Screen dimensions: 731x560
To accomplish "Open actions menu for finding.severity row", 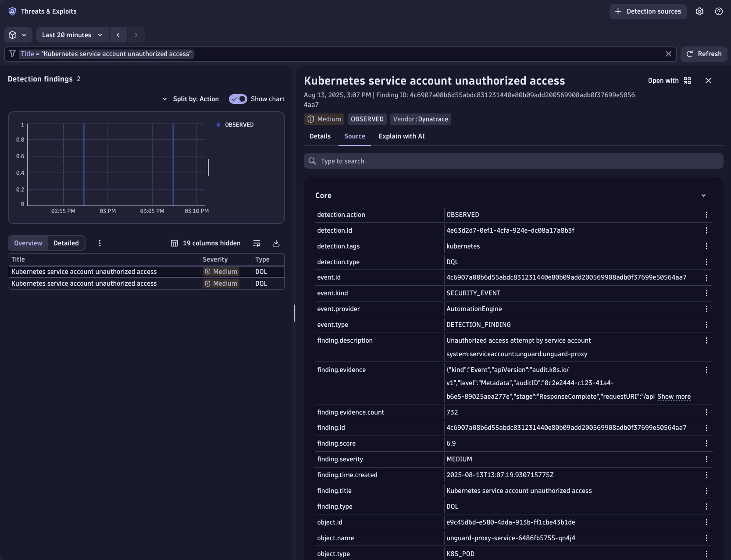I will click(706, 459).
